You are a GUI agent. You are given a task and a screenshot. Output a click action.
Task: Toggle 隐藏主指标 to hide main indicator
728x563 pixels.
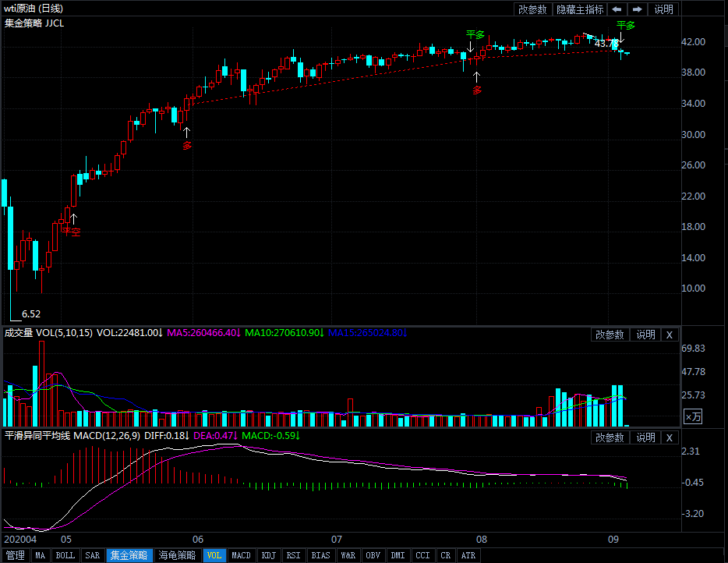(x=580, y=9)
